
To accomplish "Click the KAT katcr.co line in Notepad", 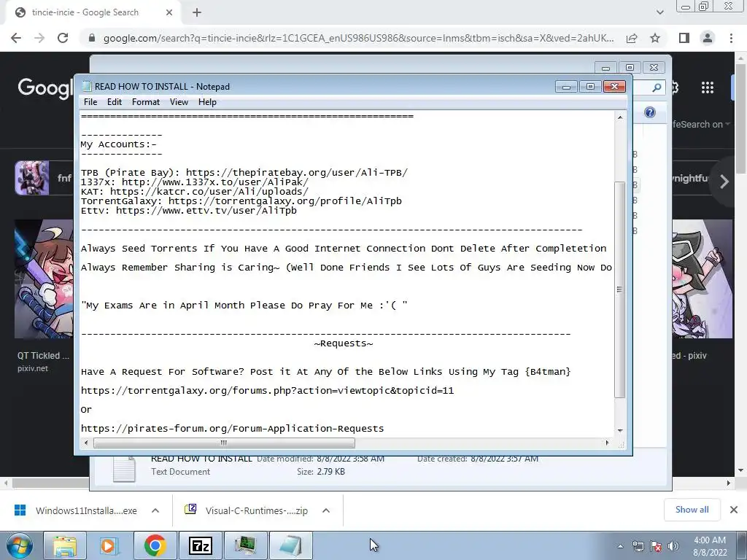I will click(x=194, y=192).
